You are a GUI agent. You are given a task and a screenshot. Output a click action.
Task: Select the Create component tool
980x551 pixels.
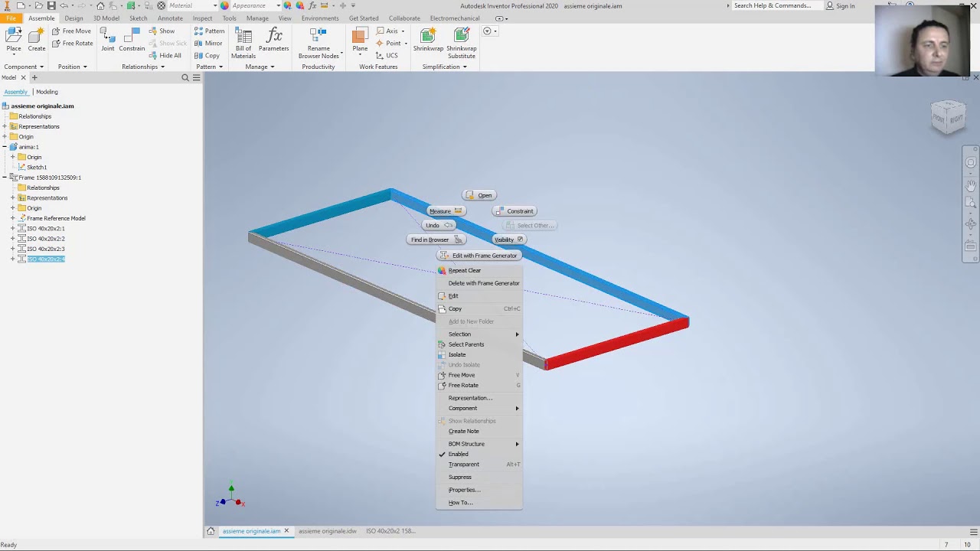point(36,39)
